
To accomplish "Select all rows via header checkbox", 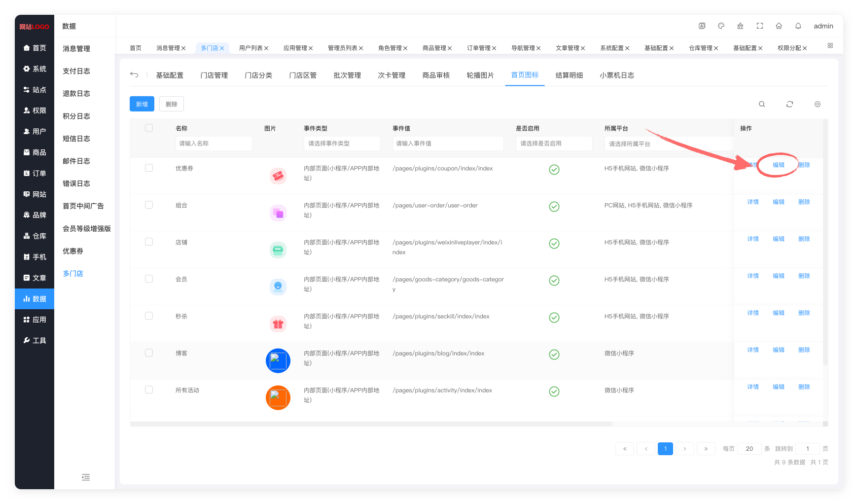I will pos(149,128).
